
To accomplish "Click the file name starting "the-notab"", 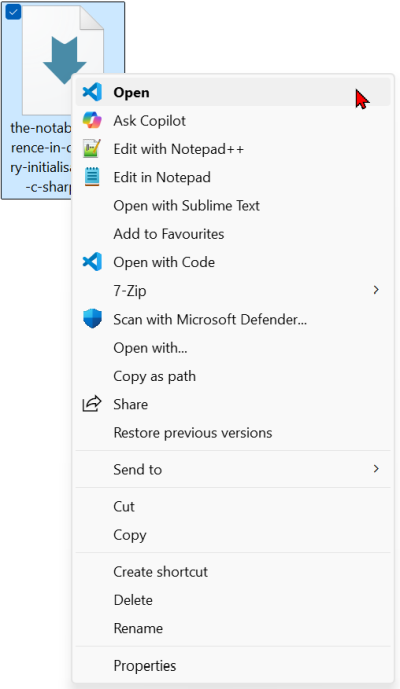I will [x=40, y=158].
